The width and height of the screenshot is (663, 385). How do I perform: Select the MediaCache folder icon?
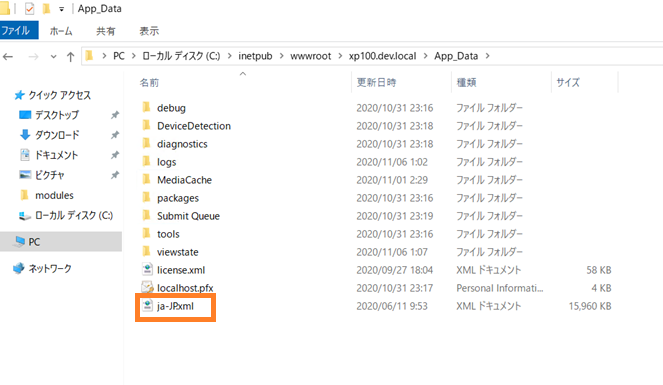146,180
